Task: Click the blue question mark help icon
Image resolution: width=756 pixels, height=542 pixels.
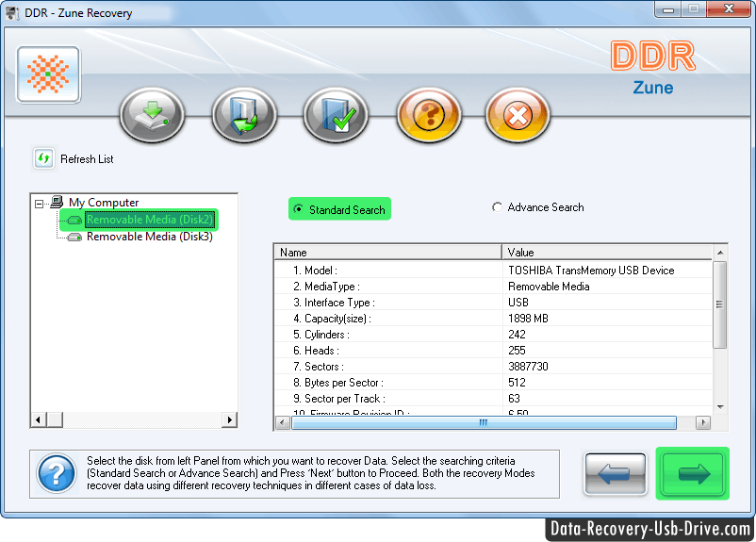Action: pyautogui.click(x=57, y=473)
